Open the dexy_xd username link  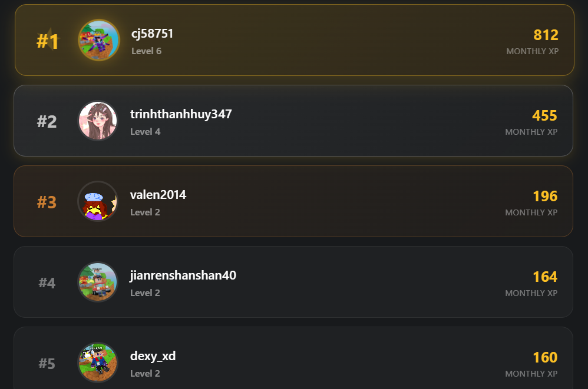[153, 356]
